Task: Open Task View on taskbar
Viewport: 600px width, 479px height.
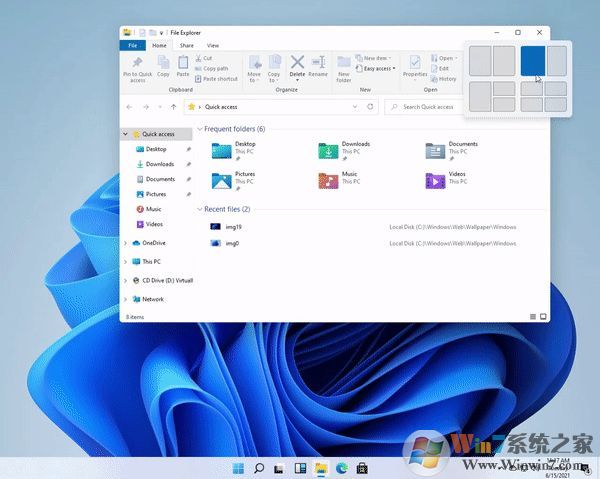Action: click(x=279, y=468)
